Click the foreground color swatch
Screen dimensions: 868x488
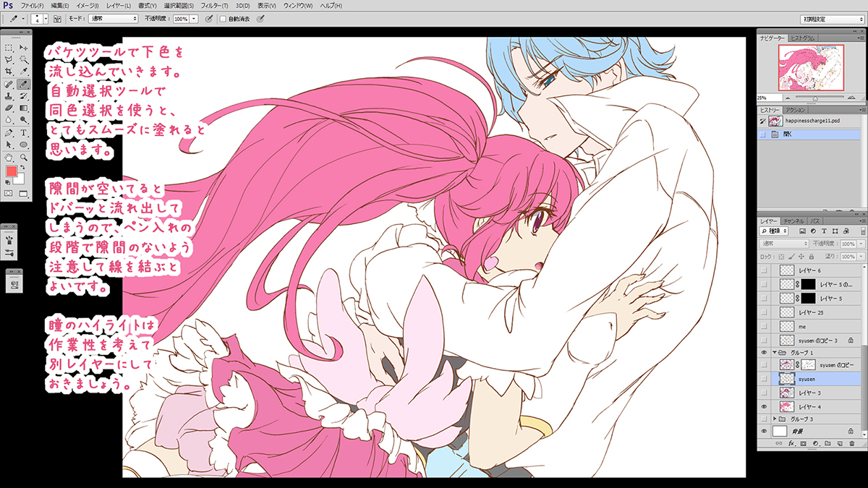click(x=12, y=171)
